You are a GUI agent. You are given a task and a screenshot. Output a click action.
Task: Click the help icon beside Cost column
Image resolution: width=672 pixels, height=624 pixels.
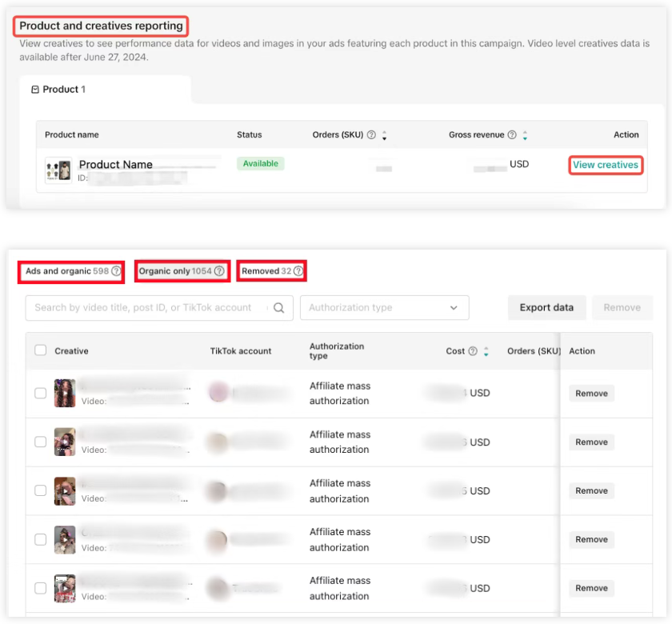(x=473, y=351)
